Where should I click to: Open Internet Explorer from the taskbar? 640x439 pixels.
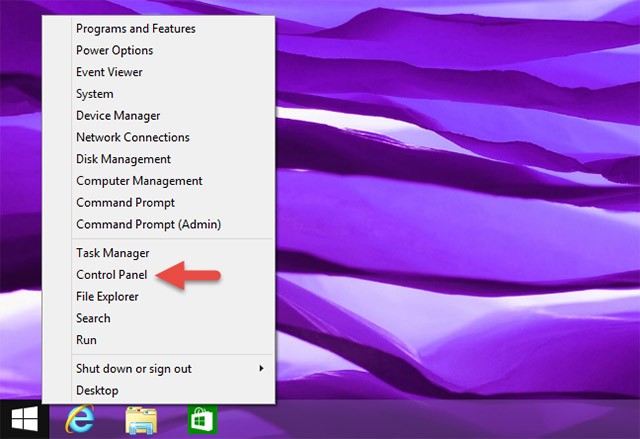[x=80, y=420]
